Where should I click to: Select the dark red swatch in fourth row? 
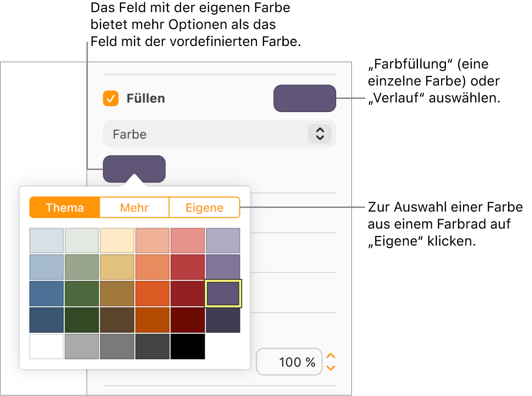click(187, 320)
